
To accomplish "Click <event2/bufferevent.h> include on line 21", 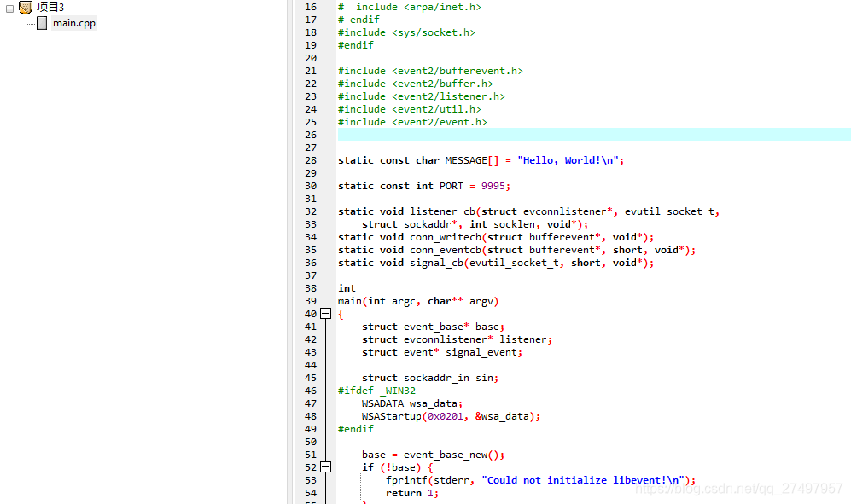I will pyautogui.click(x=457, y=71).
